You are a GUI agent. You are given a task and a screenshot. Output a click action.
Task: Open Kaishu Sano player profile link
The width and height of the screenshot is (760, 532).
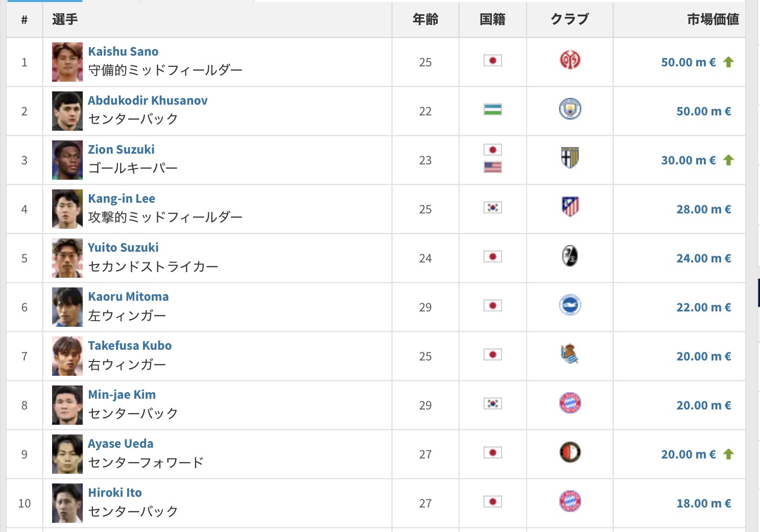click(x=123, y=52)
